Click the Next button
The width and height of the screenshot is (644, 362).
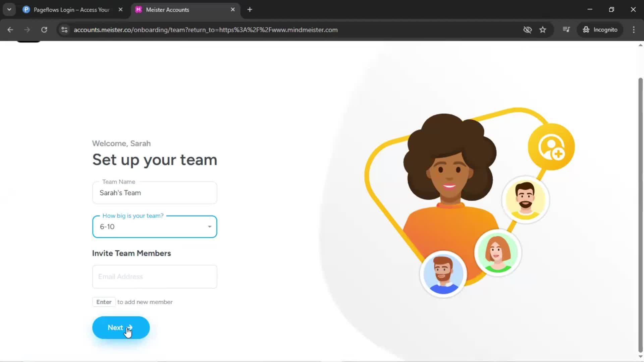pyautogui.click(x=121, y=327)
